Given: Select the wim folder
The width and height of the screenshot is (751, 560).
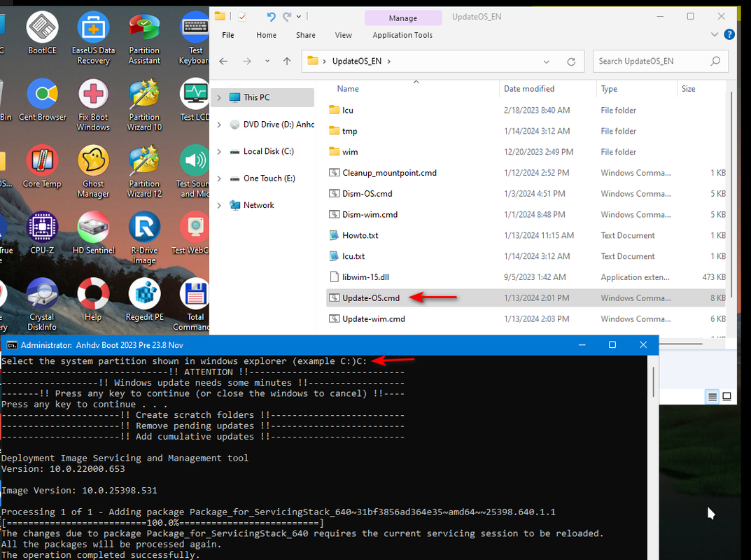Looking at the screenshot, I should [526, 152].
